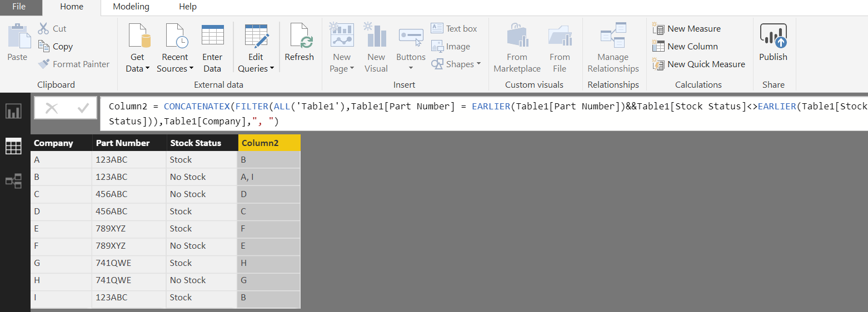The height and width of the screenshot is (312, 868).
Task: Refresh the data
Action: pyautogui.click(x=299, y=43)
